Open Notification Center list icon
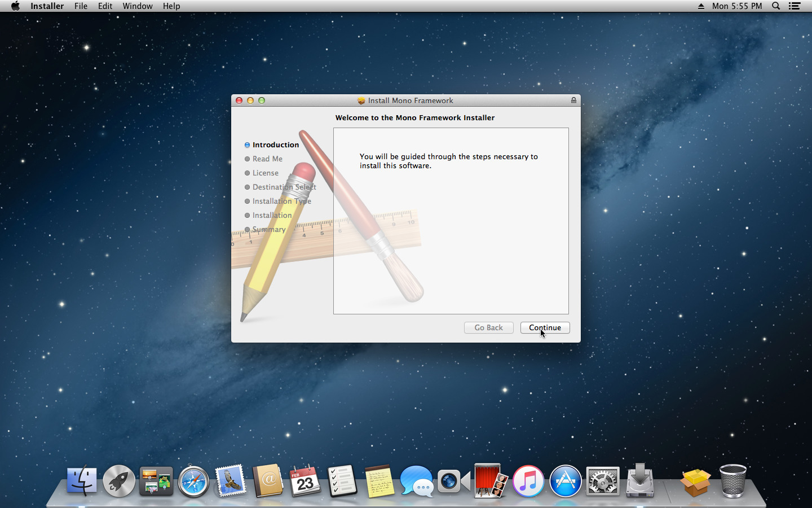Screen dimensions: 812x508 pyautogui.click(x=795, y=6)
